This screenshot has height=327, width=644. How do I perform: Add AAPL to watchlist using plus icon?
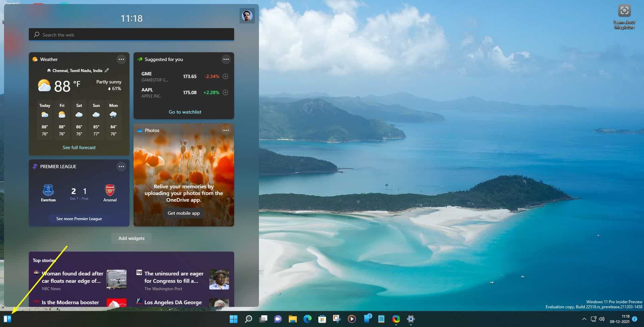coord(225,92)
